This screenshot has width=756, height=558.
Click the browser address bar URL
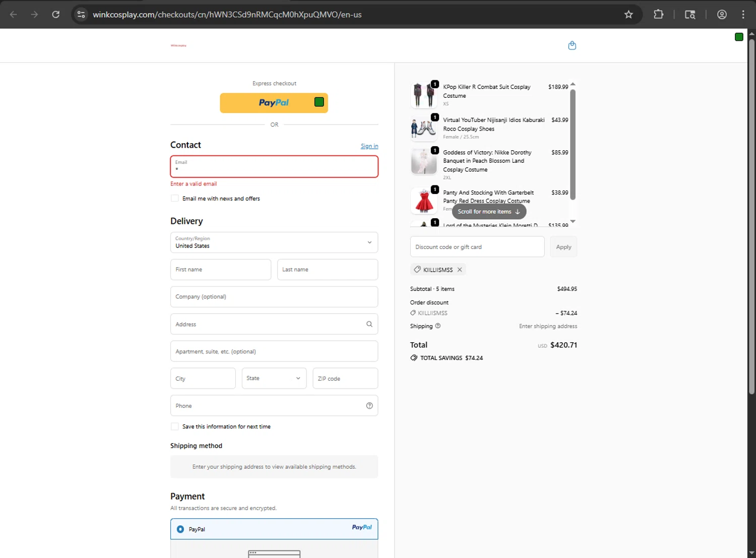[227, 15]
